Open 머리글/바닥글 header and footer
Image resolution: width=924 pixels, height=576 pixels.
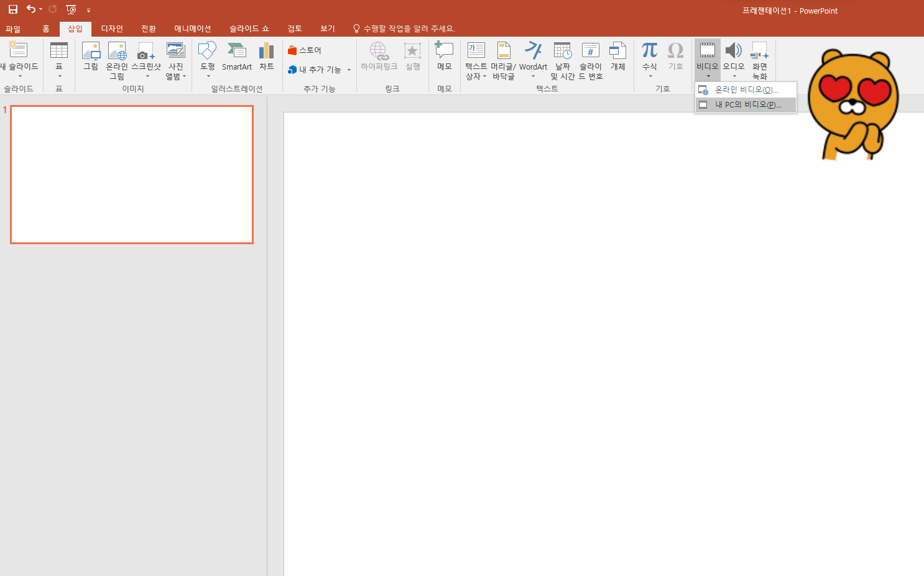(504, 60)
